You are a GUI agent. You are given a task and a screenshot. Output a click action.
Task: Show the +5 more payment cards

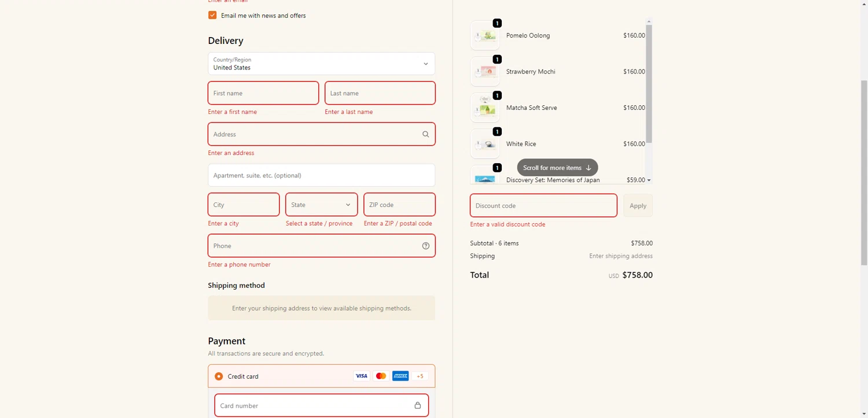coord(420,376)
